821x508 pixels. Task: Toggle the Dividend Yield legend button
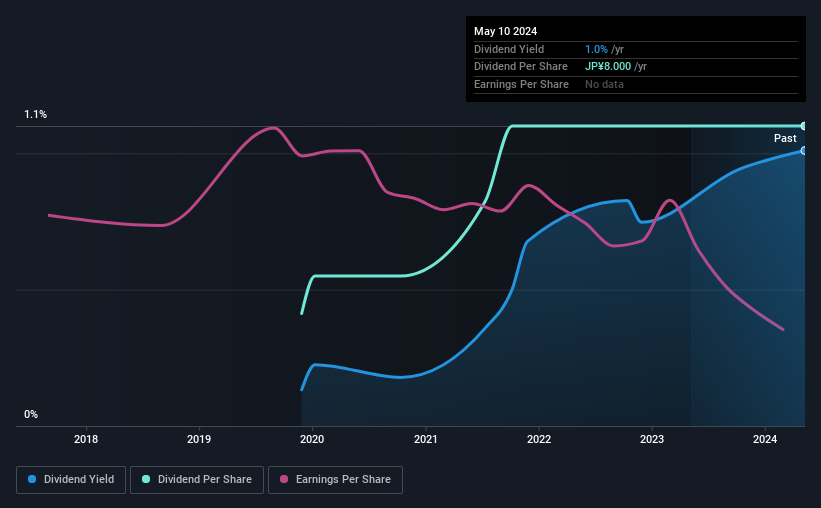(x=71, y=480)
